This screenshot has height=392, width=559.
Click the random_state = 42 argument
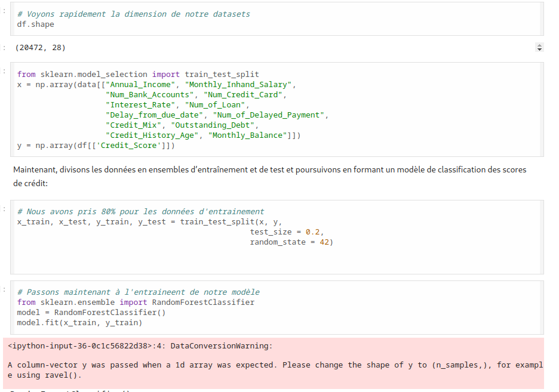(291, 242)
